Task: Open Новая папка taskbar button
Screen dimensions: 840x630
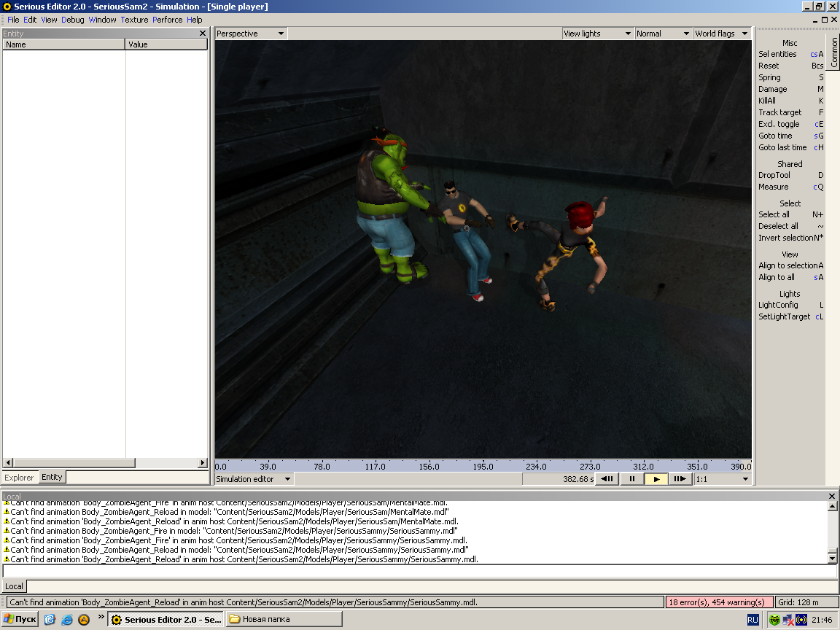Action: click(x=284, y=619)
